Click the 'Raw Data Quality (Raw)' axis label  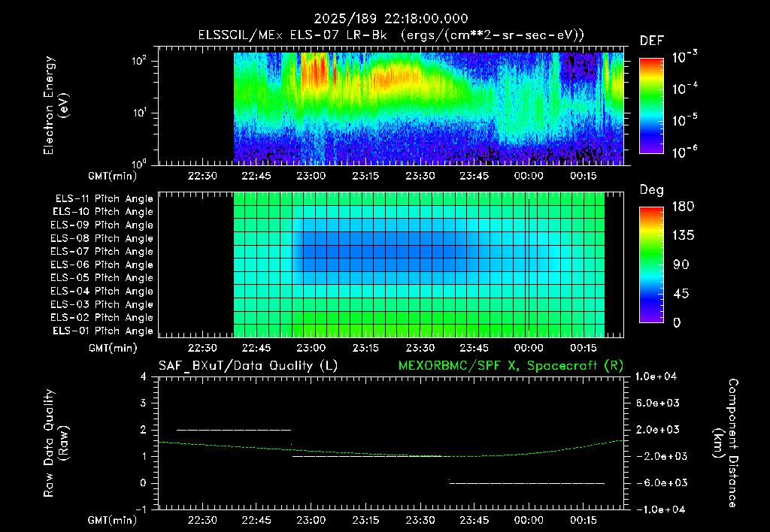[56, 443]
